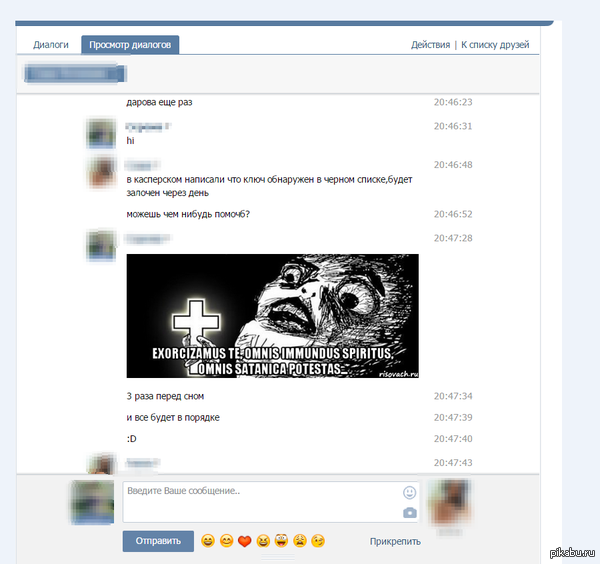Click timestamp 20:46:23

pos(453,102)
